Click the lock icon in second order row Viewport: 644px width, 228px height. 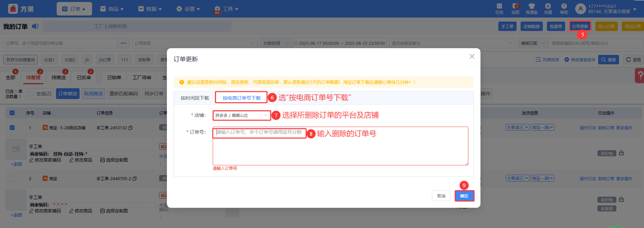(621, 199)
